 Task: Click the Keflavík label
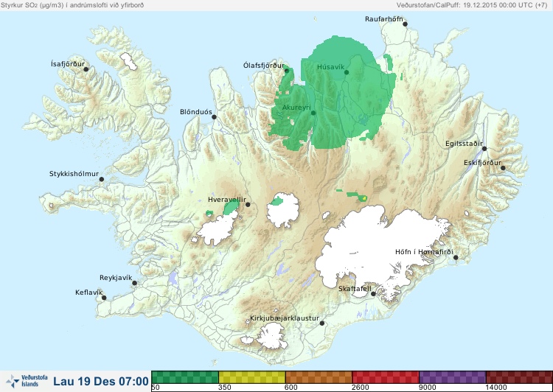coord(89,293)
